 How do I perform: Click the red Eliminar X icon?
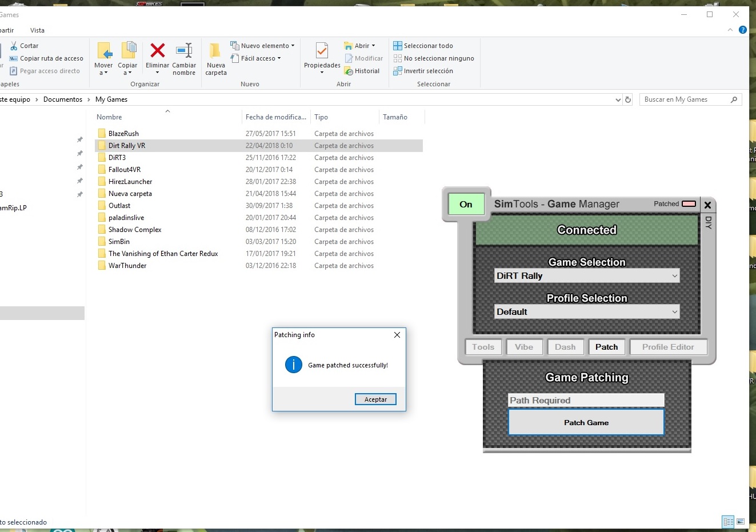pos(158,51)
